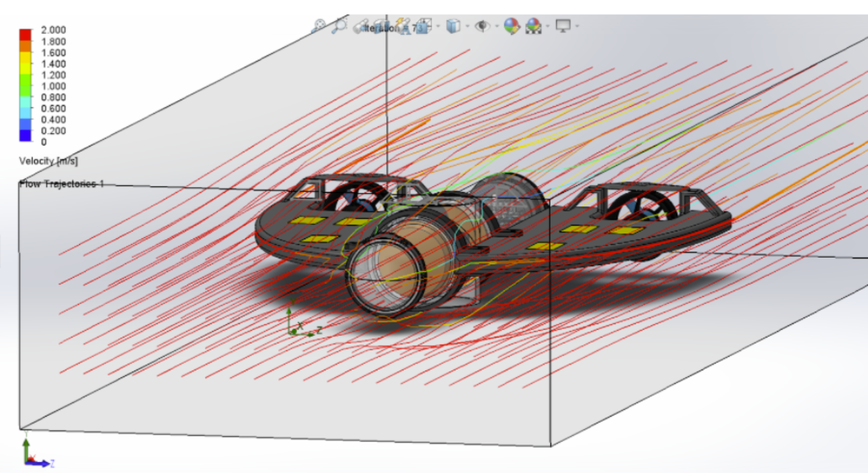Screen dimensions: 868x473
Task: Select the 0 minimum legend value
Action: 44,142
